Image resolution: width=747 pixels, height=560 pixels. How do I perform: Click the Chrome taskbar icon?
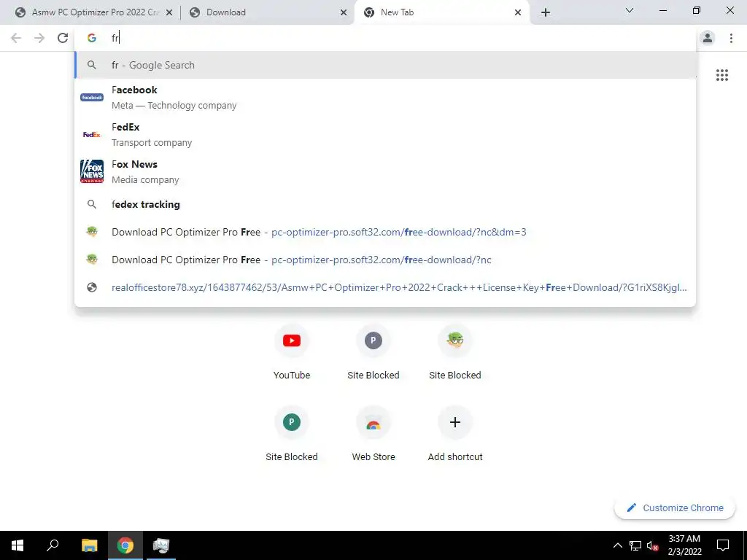click(x=125, y=545)
